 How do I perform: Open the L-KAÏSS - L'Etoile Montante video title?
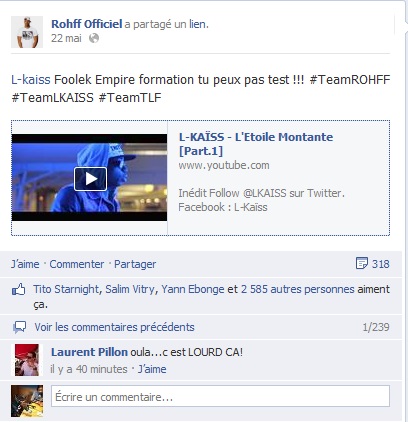pos(256,144)
